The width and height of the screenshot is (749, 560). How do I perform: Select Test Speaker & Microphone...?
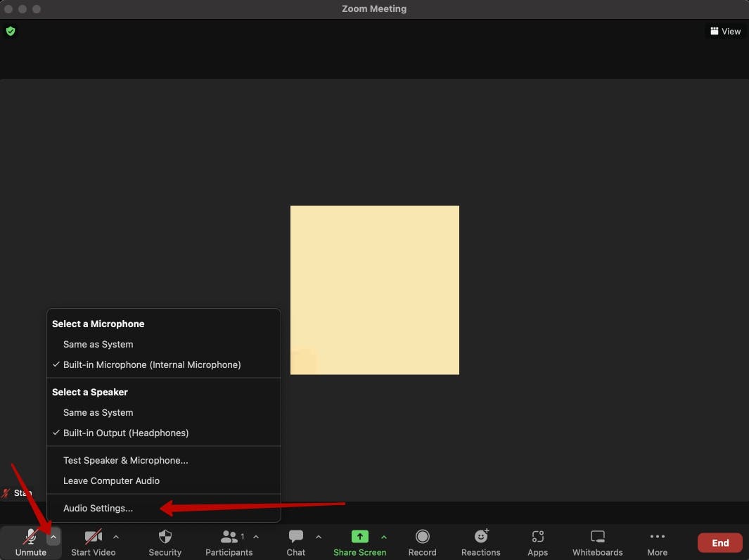point(125,460)
